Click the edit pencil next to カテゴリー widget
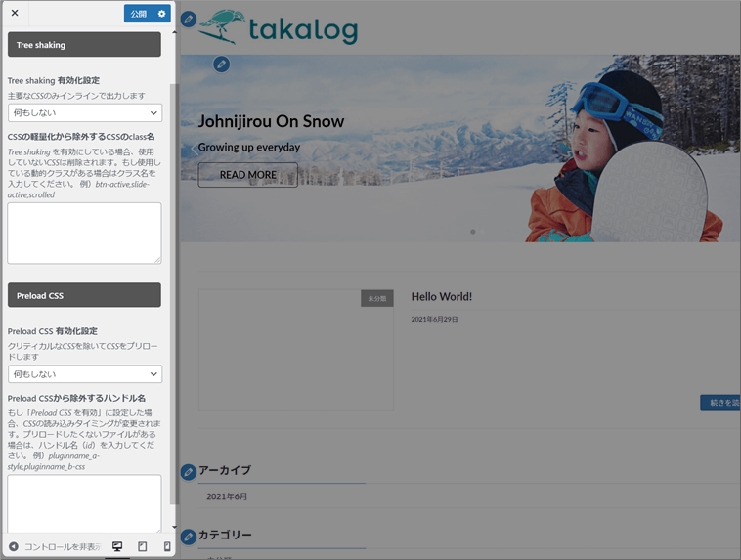Viewport: 741px width, 560px height. point(189,537)
